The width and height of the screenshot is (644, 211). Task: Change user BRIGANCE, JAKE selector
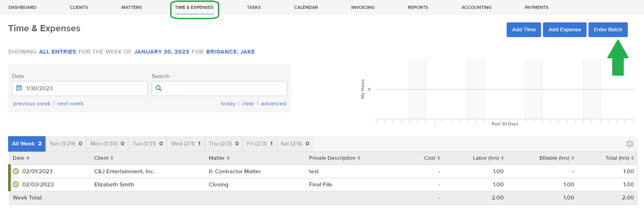pyautogui.click(x=230, y=52)
